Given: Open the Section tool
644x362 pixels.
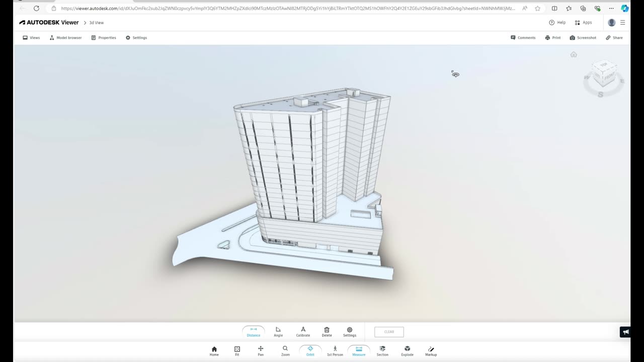Looking at the screenshot, I should [x=382, y=351].
